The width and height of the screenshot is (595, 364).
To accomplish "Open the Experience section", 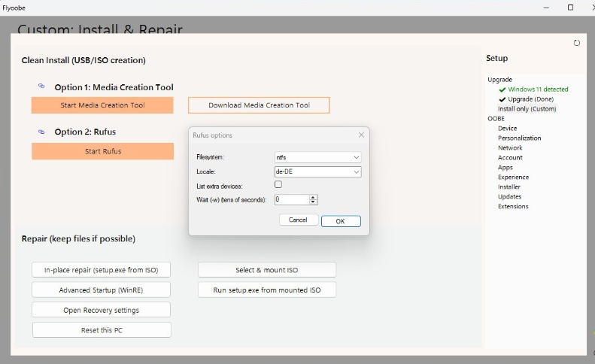I will click(x=513, y=177).
